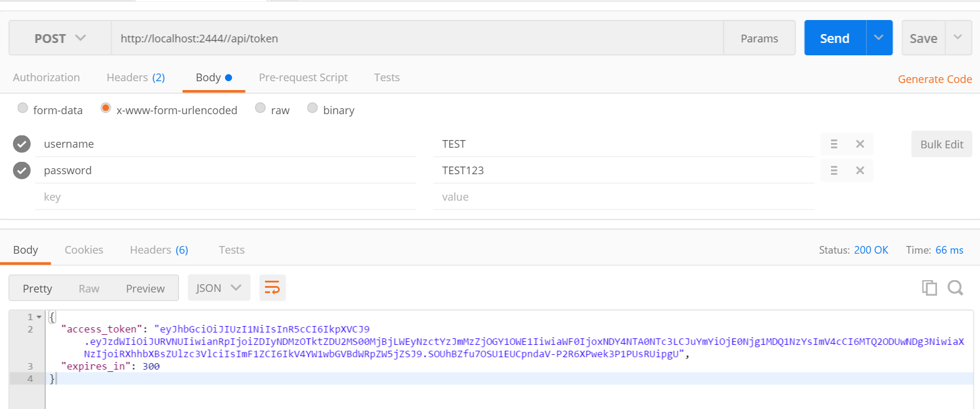Delete the password row with X icon
The image size is (980, 409).
(x=860, y=171)
